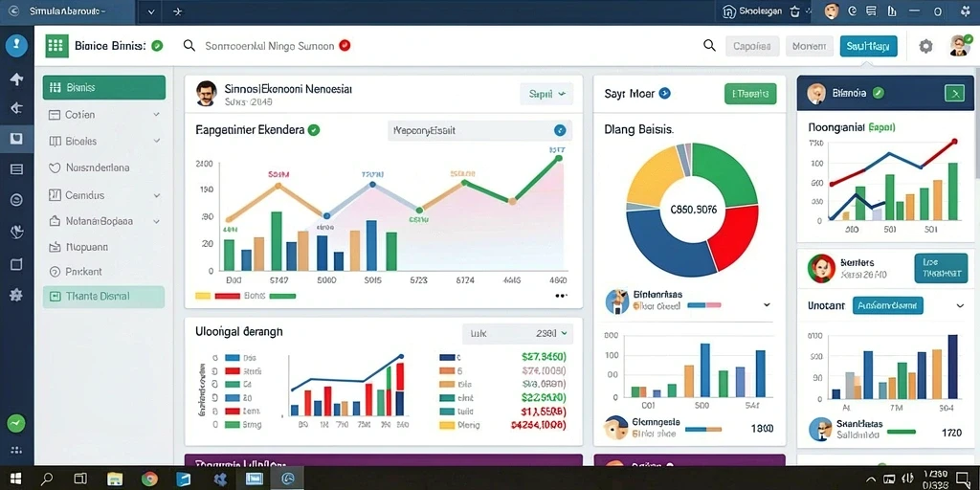The width and height of the screenshot is (980, 490).
Task: Open the settings gear in the header
Action: (x=925, y=46)
